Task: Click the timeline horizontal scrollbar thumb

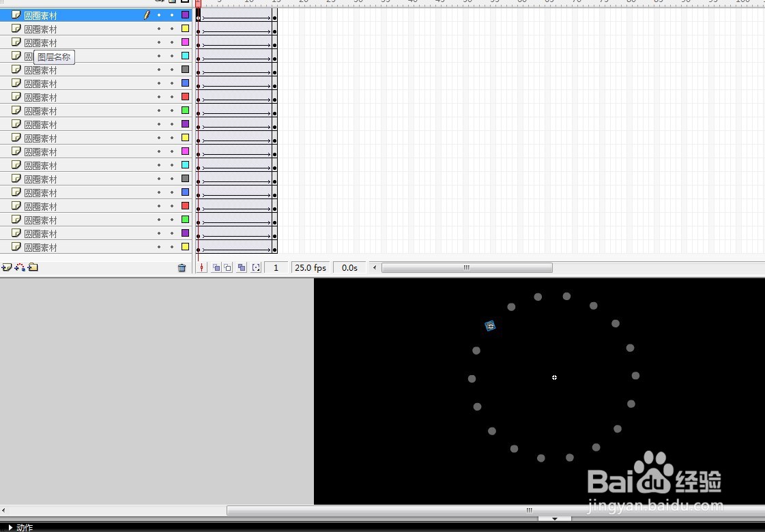Action: (467, 267)
